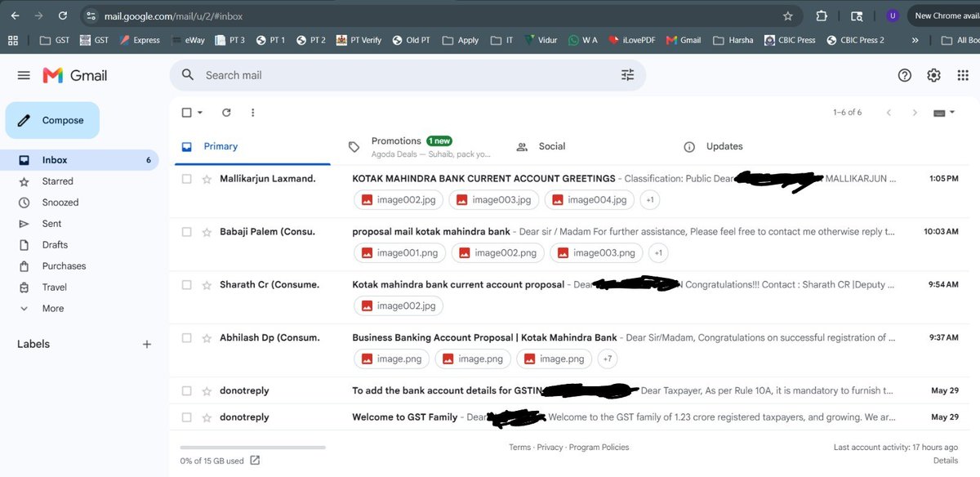Open input tools keyboard dropdown

pyautogui.click(x=944, y=113)
